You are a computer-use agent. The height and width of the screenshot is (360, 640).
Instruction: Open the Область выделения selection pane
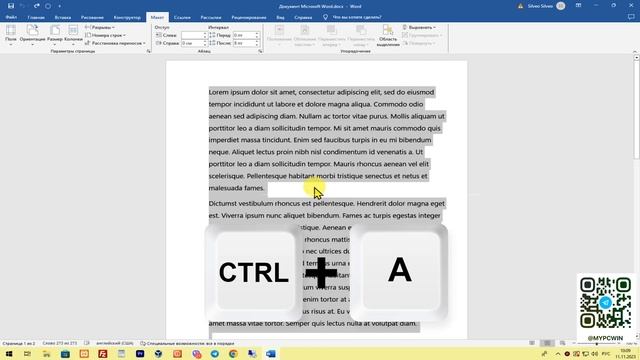(x=388, y=35)
